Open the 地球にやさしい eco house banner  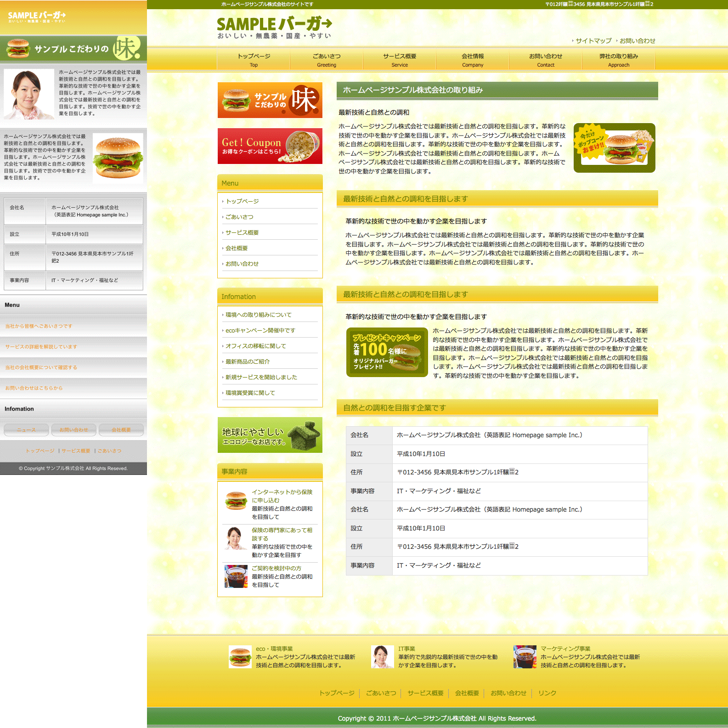pos(270,435)
